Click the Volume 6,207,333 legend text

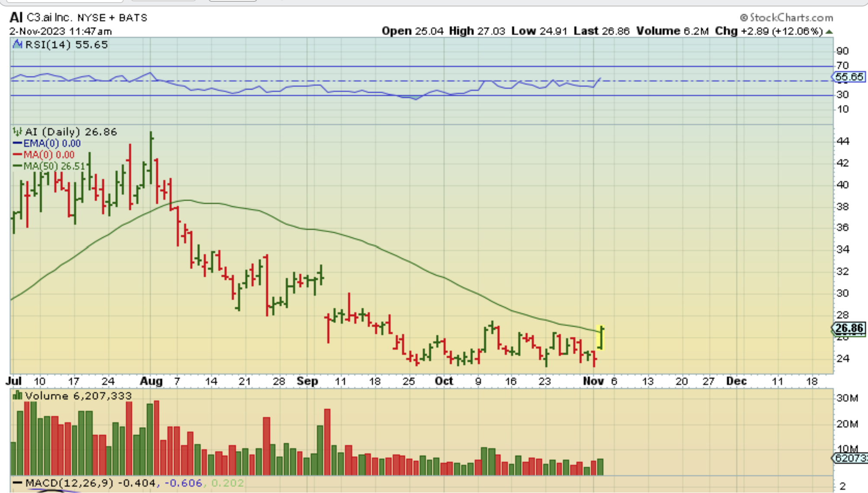pyautogui.click(x=78, y=396)
